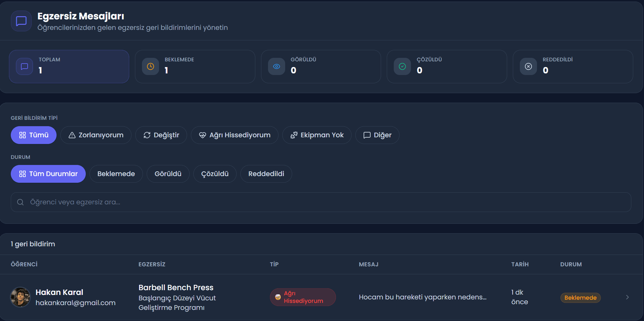Viewport: 644px width, 321px height.
Task: Filter by Ekipman Yok type
Action: point(317,135)
